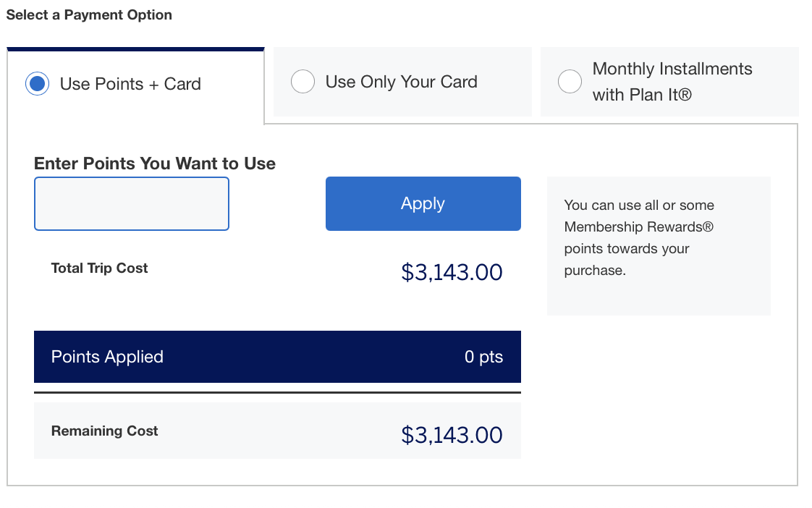This screenshot has width=812, height=508.
Task: Select the Use Only Your Card payment option
Action: (x=303, y=81)
